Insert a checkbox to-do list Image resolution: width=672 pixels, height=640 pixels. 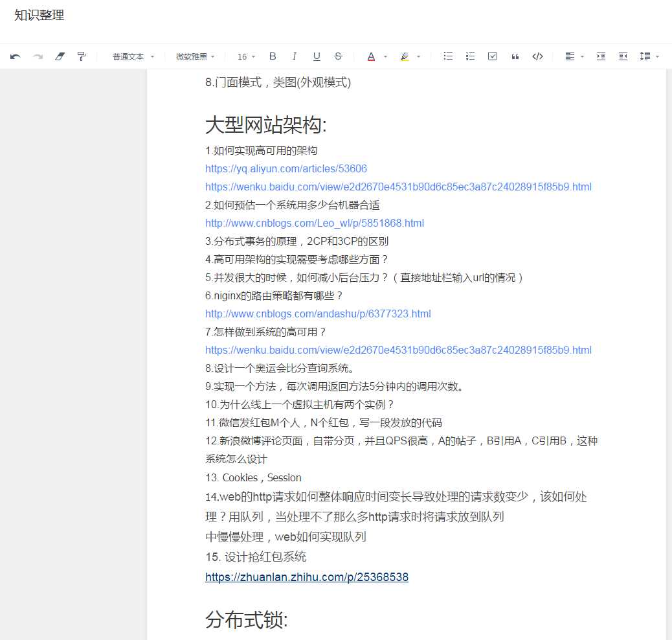493,56
